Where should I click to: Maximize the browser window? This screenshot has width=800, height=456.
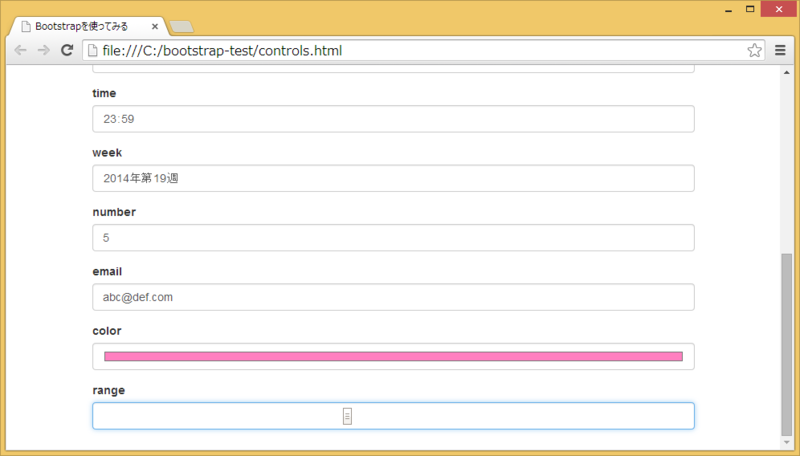750,9
